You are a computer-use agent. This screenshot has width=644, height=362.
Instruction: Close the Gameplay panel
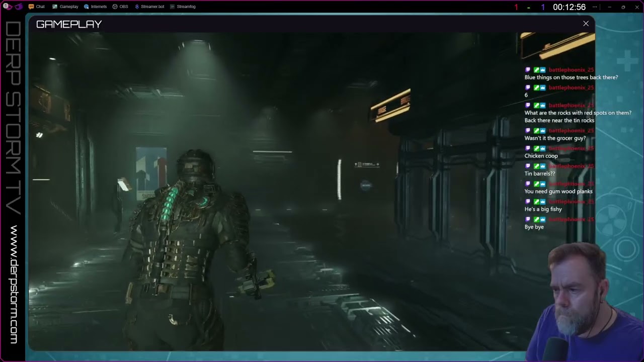[x=586, y=24]
